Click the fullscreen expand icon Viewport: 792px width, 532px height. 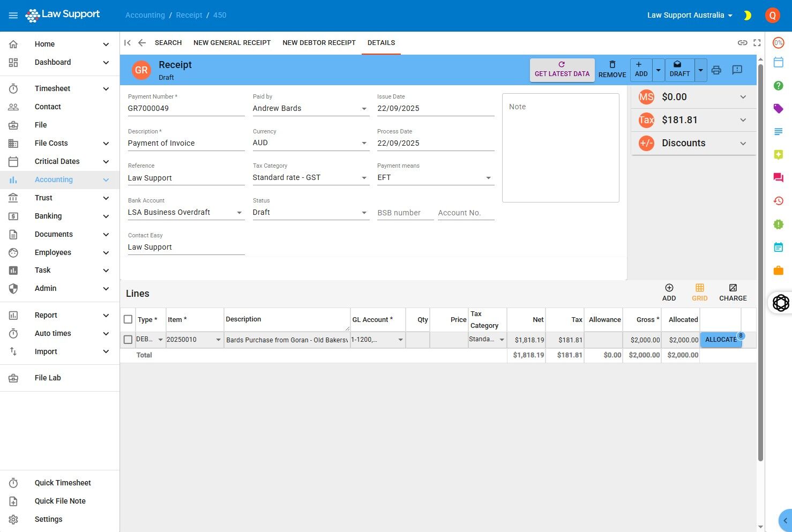pyautogui.click(x=757, y=43)
